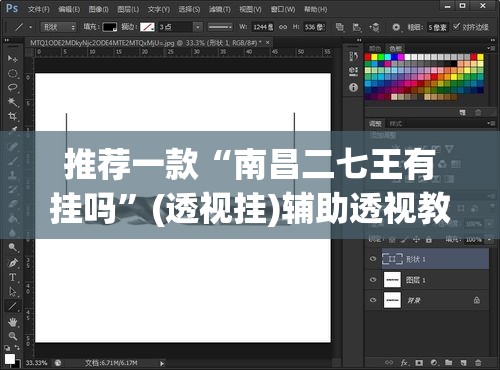Add a layer mask
Screen dimensions: 500x370
click(419, 363)
